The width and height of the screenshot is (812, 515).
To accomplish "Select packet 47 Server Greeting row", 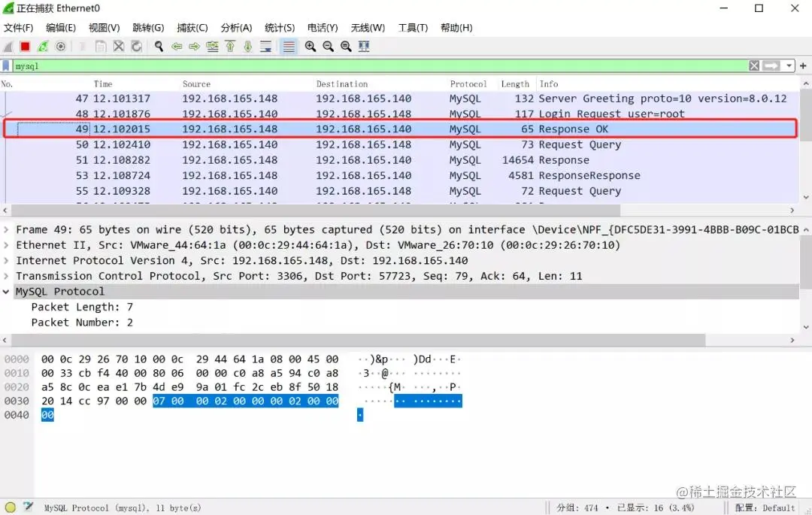I will click(x=400, y=98).
